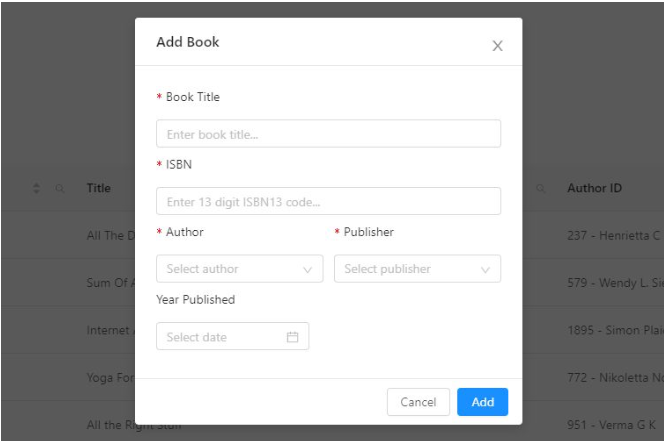This screenshot has height=441, width=665.
Task: Click the 'All The D' title cell in the table
Action: 110,235
